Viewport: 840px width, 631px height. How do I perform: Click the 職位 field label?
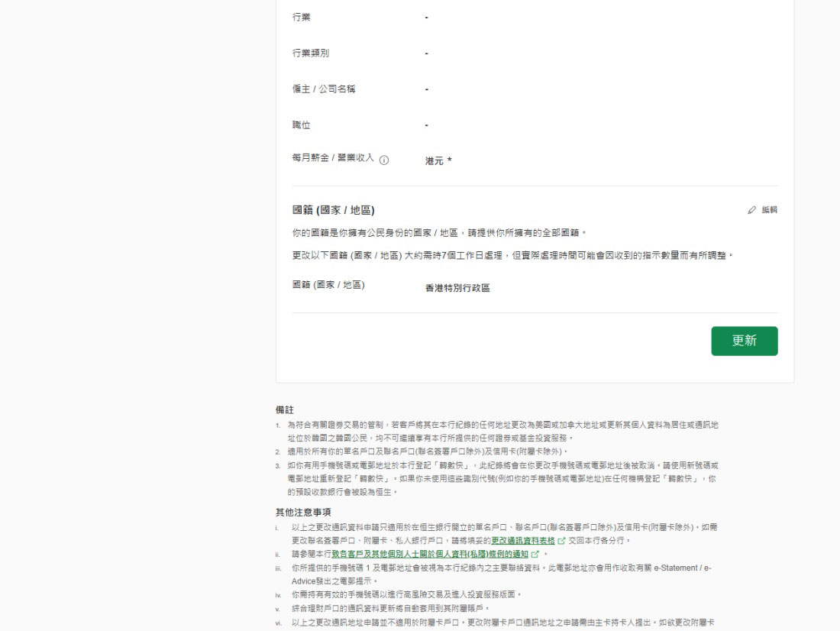[x=302, y=125]
